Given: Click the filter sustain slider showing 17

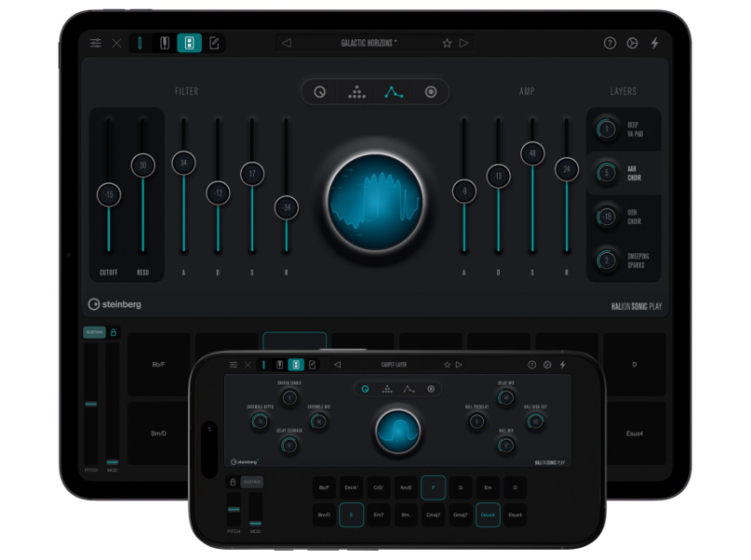Looking at the screenshot, I should point(252,174).
